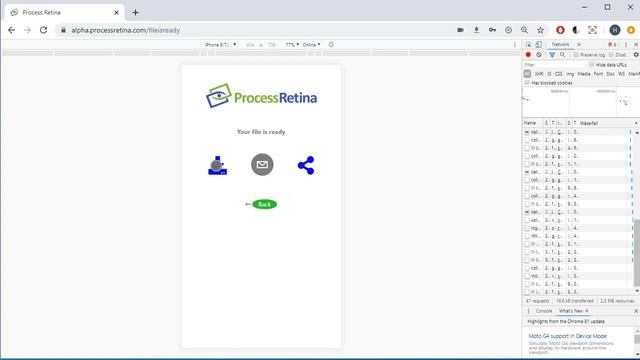Click the orange circle icon at the toolbar's right
640x360 pixels.
coord(631,30)
